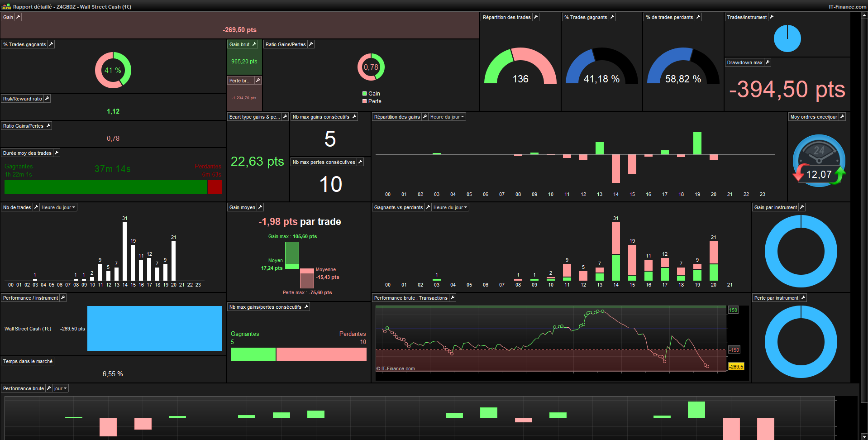868x440 pixels.
Task: Select the 22,63 pts standard deviation value
Action: [x=258, y=162]
